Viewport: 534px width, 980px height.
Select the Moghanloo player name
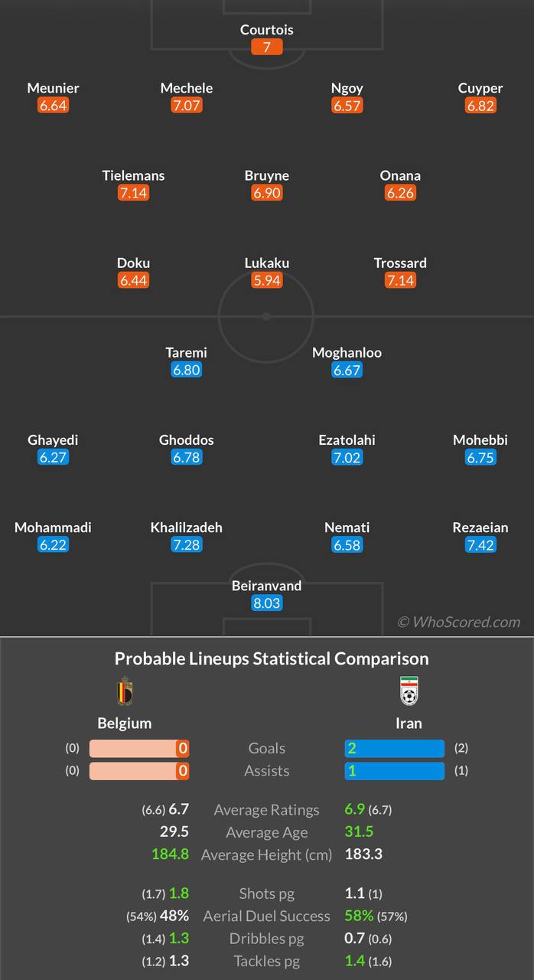coord(347,353)
